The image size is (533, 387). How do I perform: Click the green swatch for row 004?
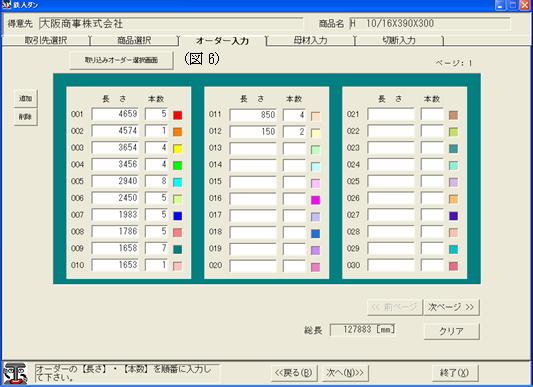[177, 165]
